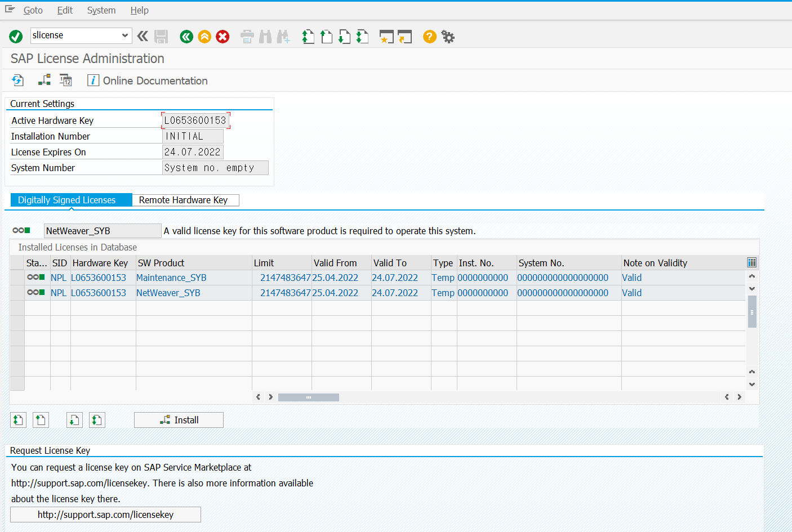Select row selector for NetWeaver_SYB license row
This screenshot has width=792, height=532.
pyautogui.click(x=17, y=293)
